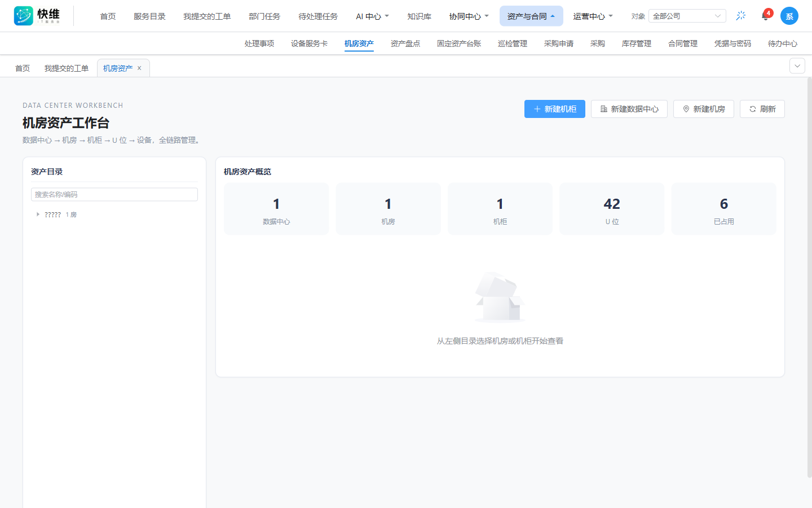The height and width of the screenshot is (508, 812).
Task: Open 待办中心 submenu
Action: pyautogui.click(x=783, y=43)
